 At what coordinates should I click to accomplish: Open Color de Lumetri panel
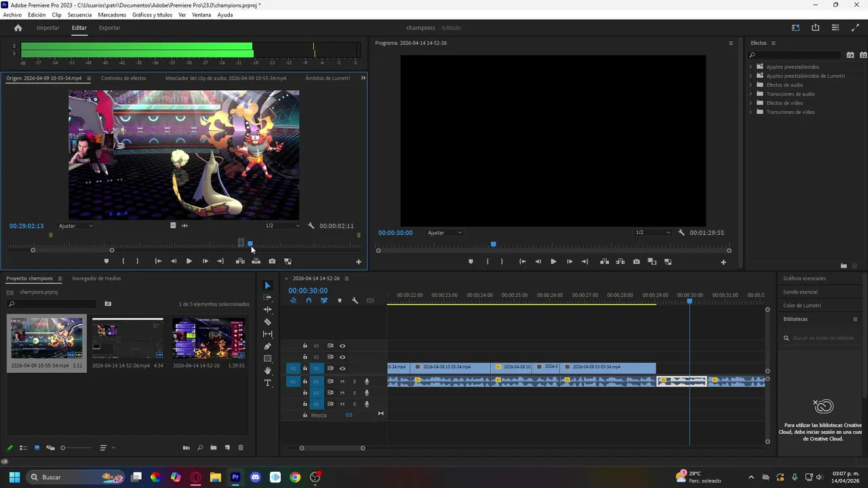click(802, 306)
